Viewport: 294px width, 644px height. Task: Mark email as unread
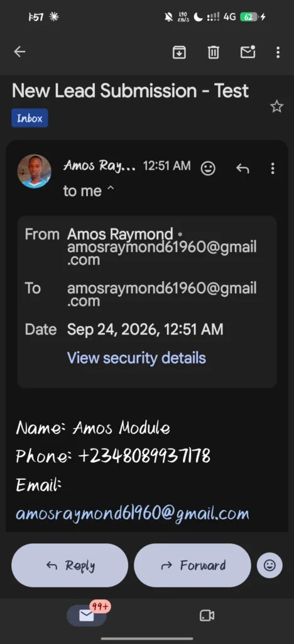248,52
